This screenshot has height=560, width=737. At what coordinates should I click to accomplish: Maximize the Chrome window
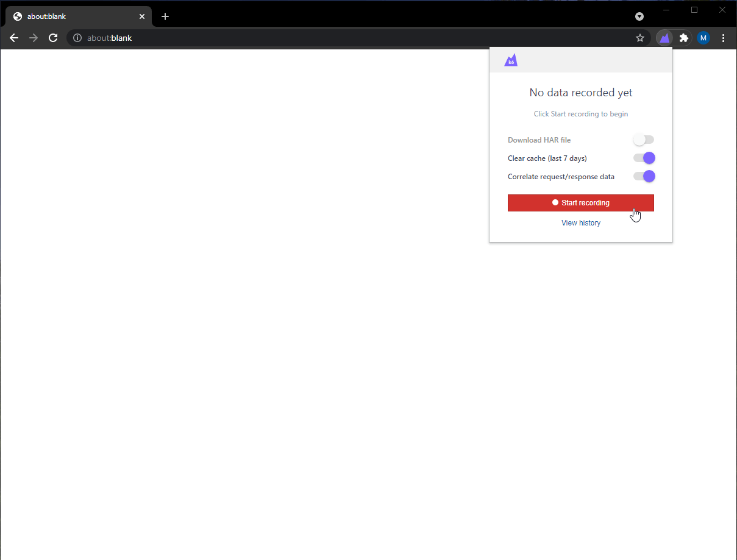coord(694,10)
